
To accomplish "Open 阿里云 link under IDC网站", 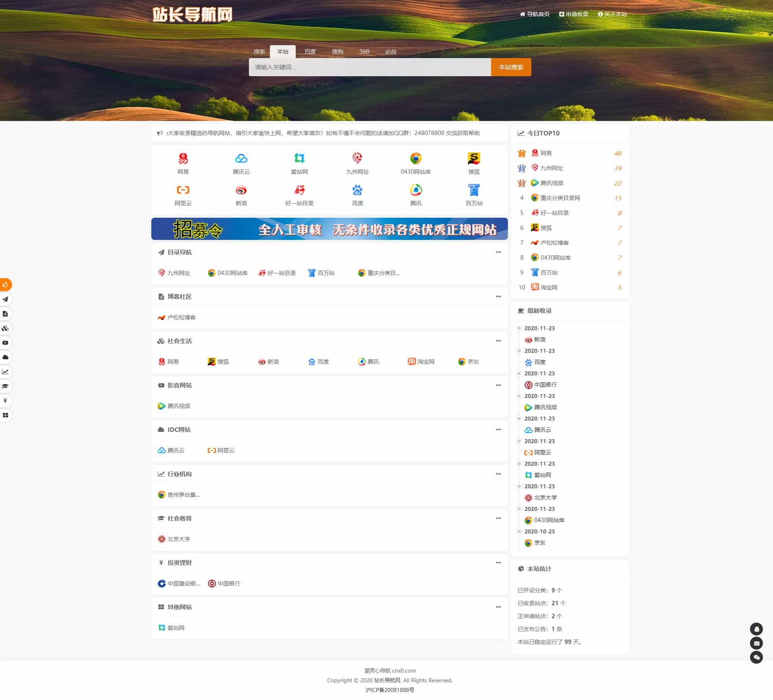I will pos(221,450).
